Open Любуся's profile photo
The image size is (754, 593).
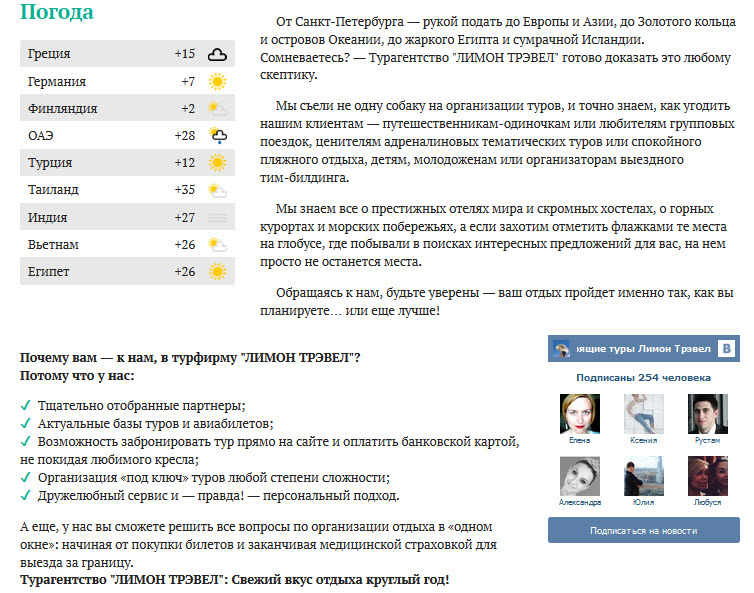coord(707,476)
